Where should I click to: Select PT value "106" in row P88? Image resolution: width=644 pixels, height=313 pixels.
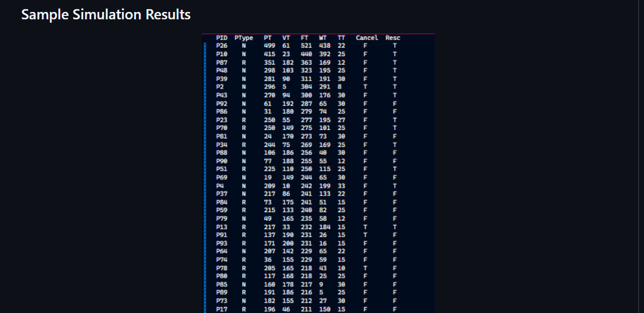270,153
